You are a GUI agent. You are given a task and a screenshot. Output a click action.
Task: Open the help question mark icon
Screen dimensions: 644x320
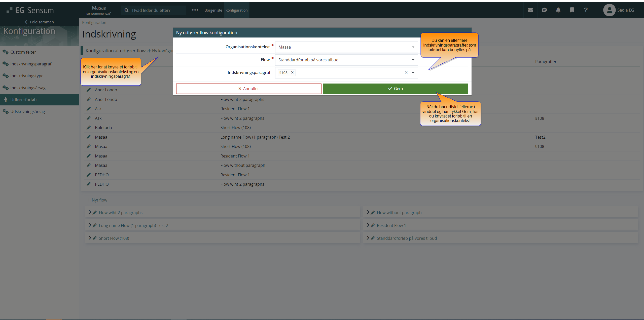586,10
